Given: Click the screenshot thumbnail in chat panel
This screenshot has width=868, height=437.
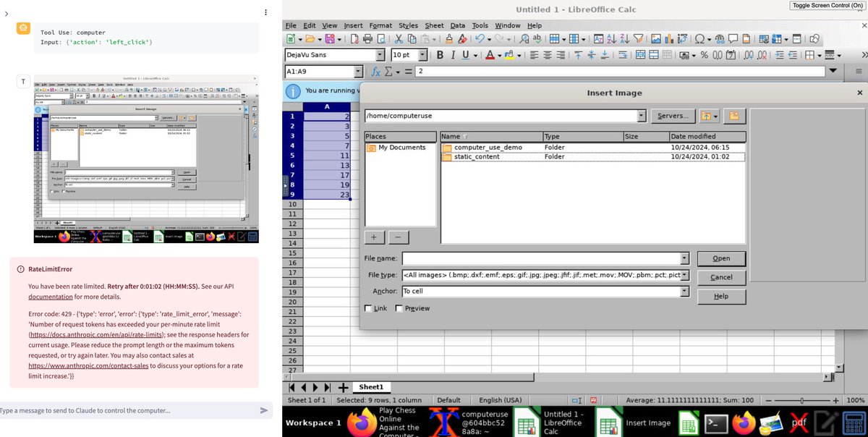Looking at the screenshot, I should (145, 159).
